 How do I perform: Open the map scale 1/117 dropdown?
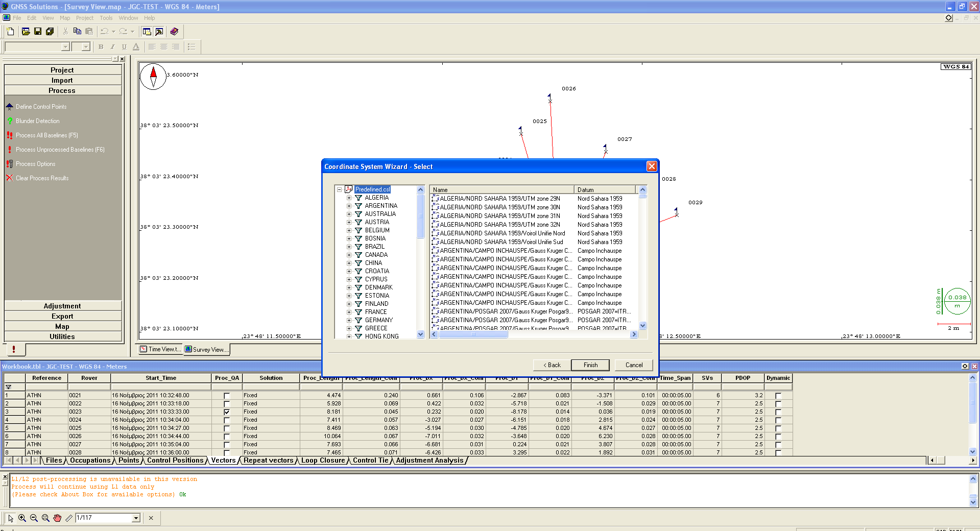[x=136, y=518]
